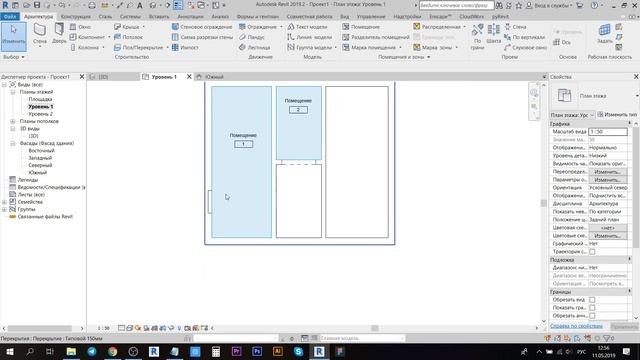Activate the Изменить (Modify) tool
The width and height of the screenshot is (640, 360).
(x=13, y=36)
